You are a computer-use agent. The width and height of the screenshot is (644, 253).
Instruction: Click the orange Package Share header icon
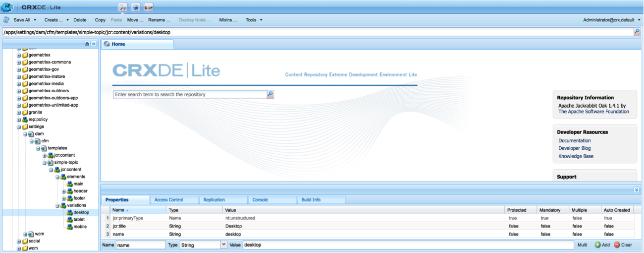pyautogui.click(x=148, y=7)
